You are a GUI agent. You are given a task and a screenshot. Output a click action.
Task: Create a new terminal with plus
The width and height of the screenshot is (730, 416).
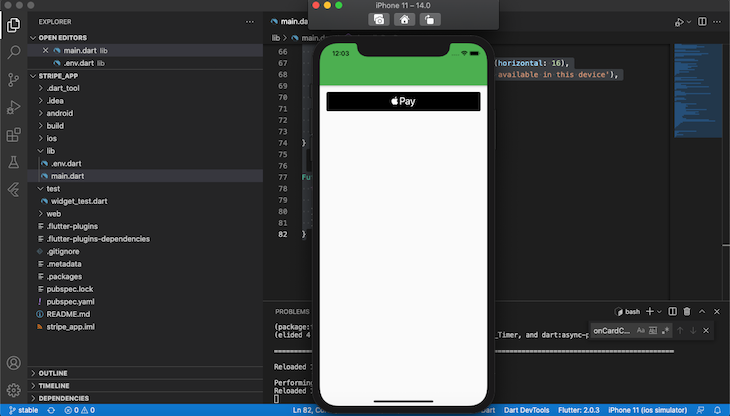pos(650,311)
